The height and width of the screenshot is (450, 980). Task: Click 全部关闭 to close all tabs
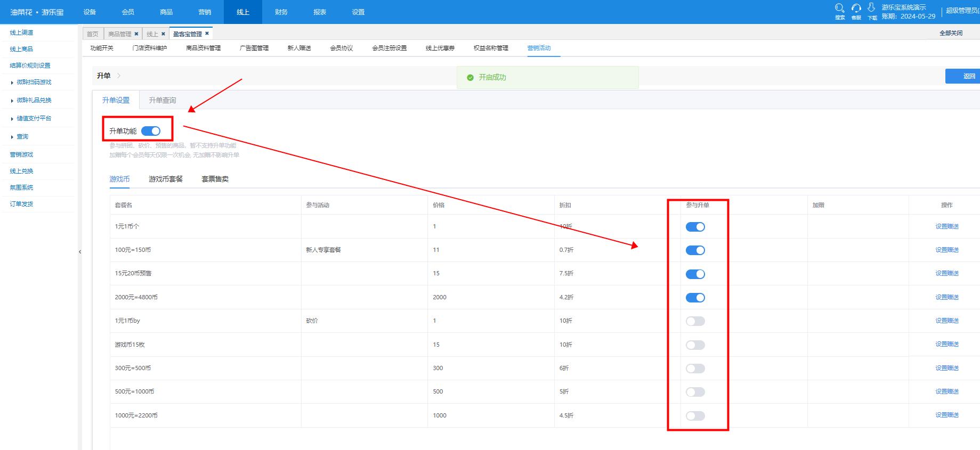click(951, 33)
